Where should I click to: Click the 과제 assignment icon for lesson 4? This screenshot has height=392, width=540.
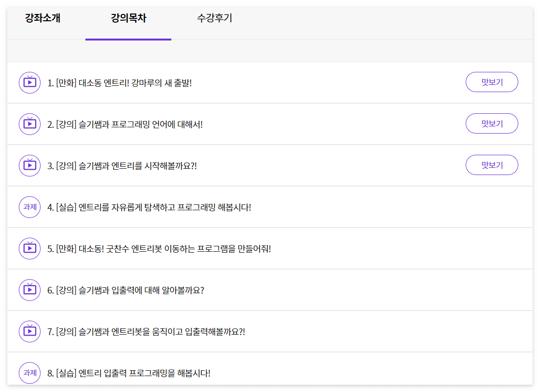(x=29, y=206)
